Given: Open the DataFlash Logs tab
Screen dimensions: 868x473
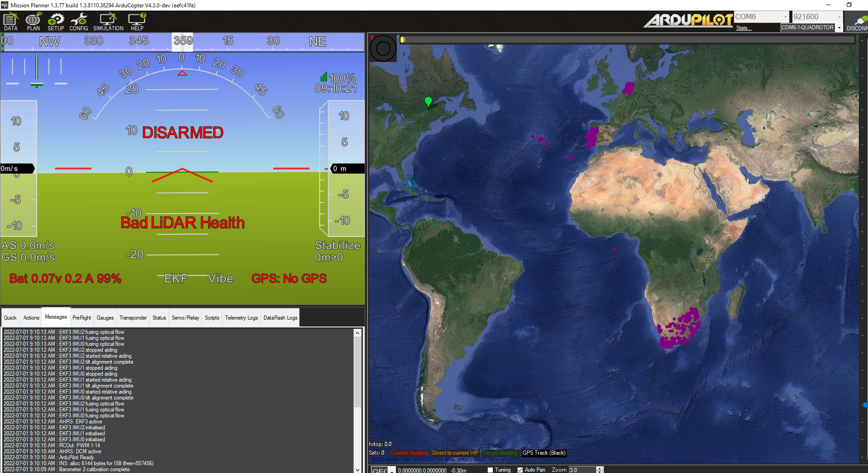Looking at the screenshot, I should pyautogui.click(x=281, y=318).
